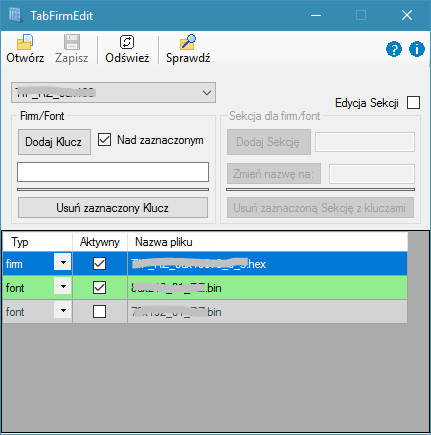The height and width of the screenshot is (435, 431).
Task: Uncheck the Nad zaznaczonym checkbox
Action: 104,140
